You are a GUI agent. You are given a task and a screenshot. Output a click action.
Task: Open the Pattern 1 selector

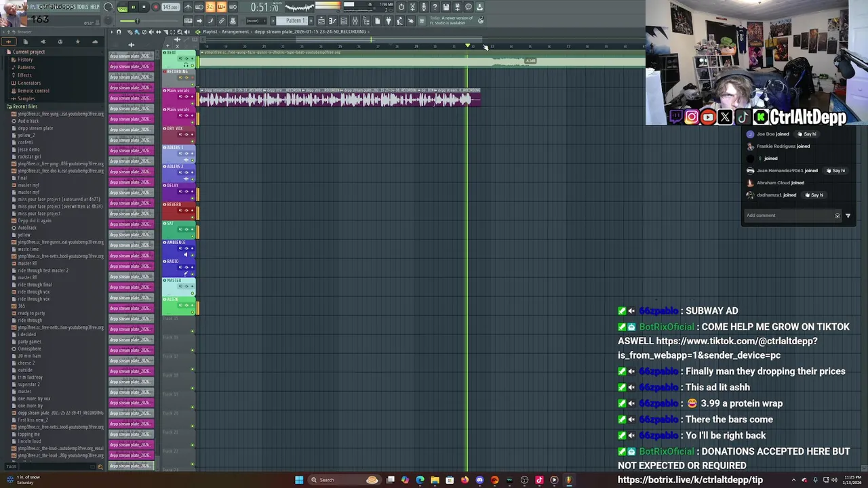point(291,21)
